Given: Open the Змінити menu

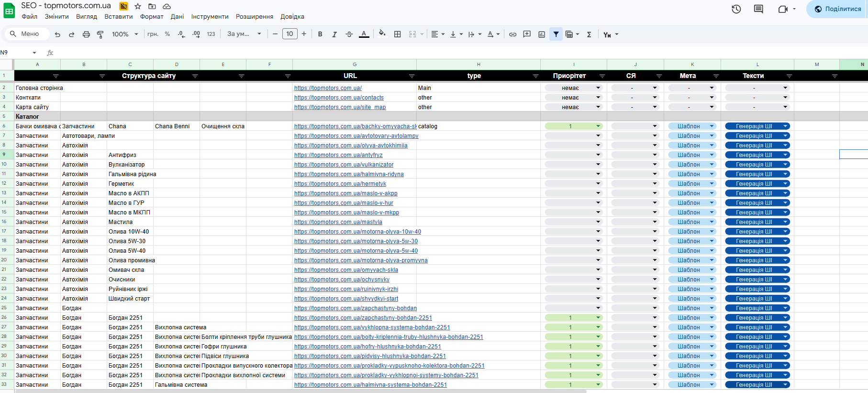Looking at the screenshot, I should click(57, 17).
